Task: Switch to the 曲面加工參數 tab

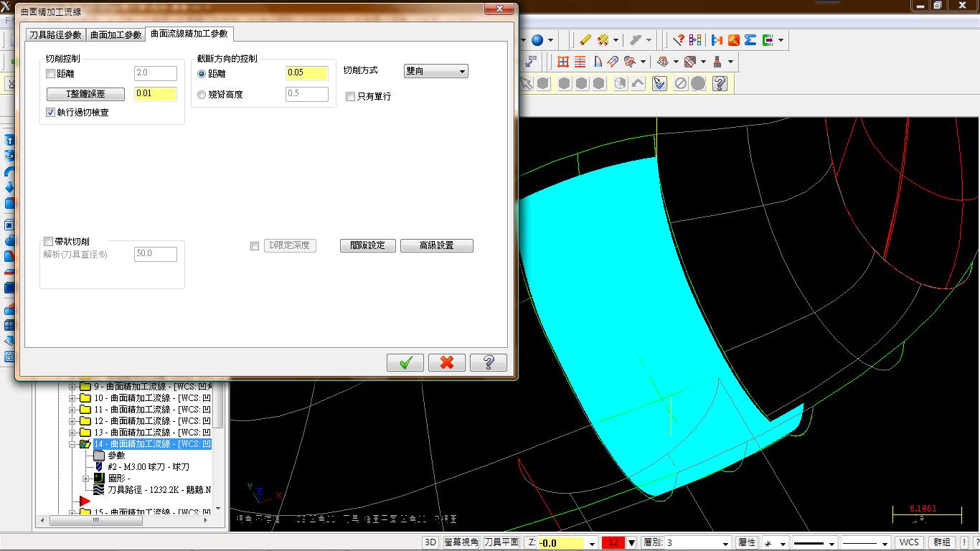Action: [x=116, y=35]
